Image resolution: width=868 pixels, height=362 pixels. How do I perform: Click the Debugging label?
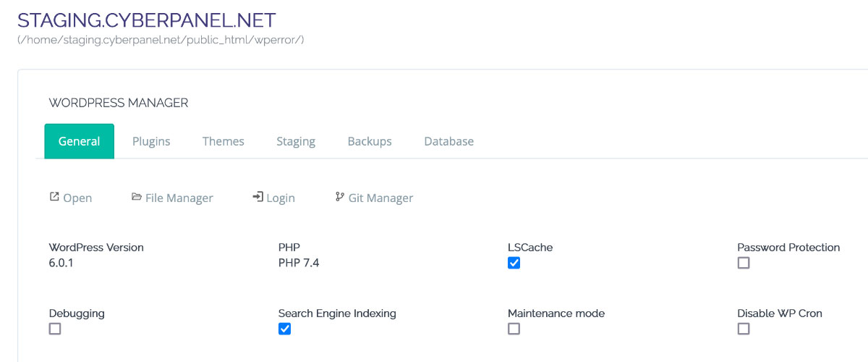click(x=77, y=313)
